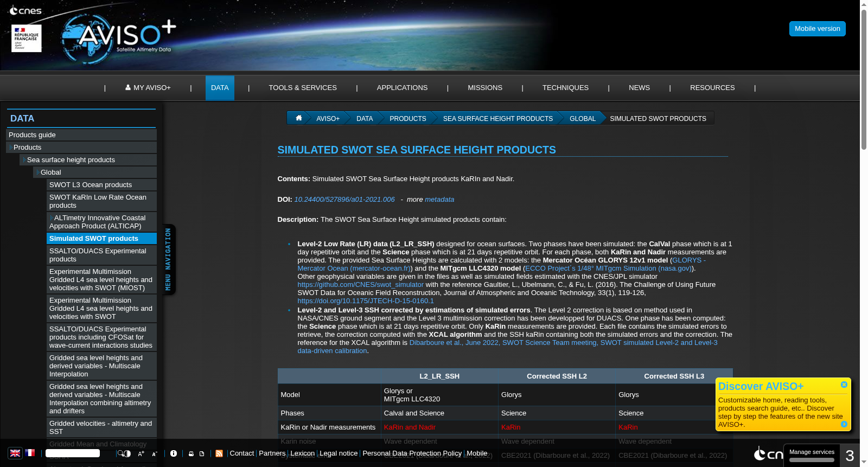Go to PRODUCTS breadcrumb
This screenshot has height=467, width=868.
click(x=408, y=118)
